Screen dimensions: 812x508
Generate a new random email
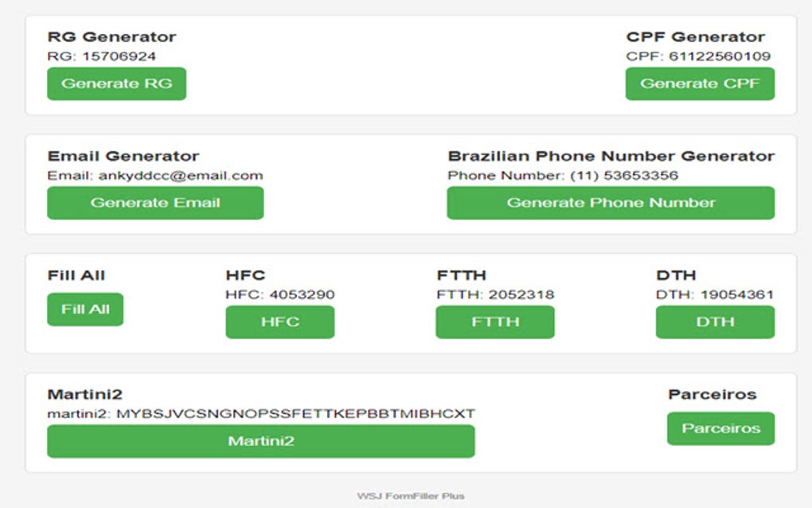[155, 203]
